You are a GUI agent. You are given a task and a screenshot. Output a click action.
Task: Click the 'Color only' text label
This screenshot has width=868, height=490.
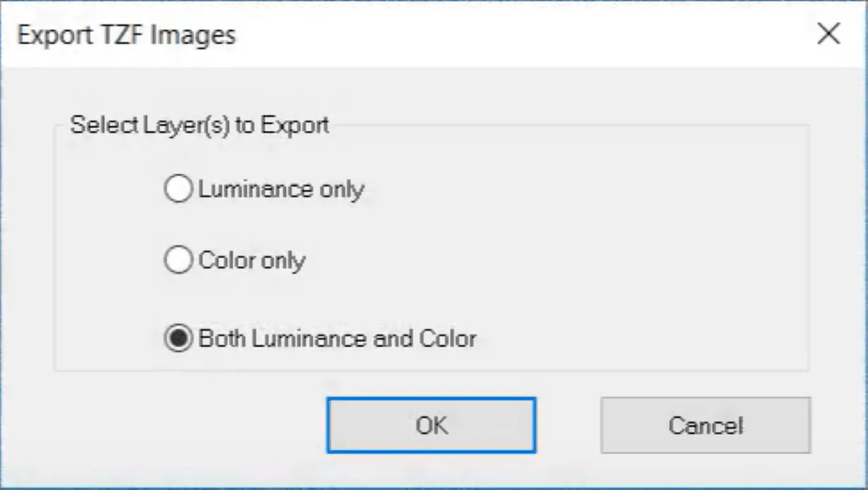[x=252, y=260]
